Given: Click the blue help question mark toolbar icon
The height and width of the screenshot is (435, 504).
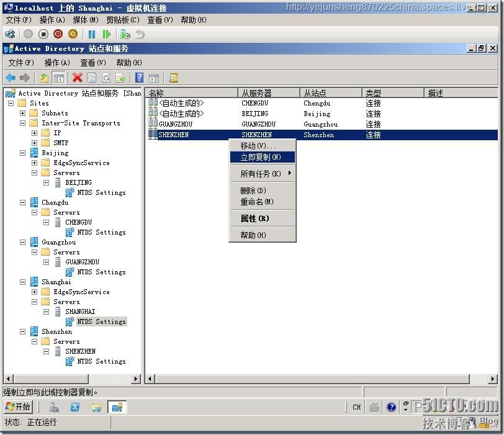Looking at the screenshot, I should [139, 78].
